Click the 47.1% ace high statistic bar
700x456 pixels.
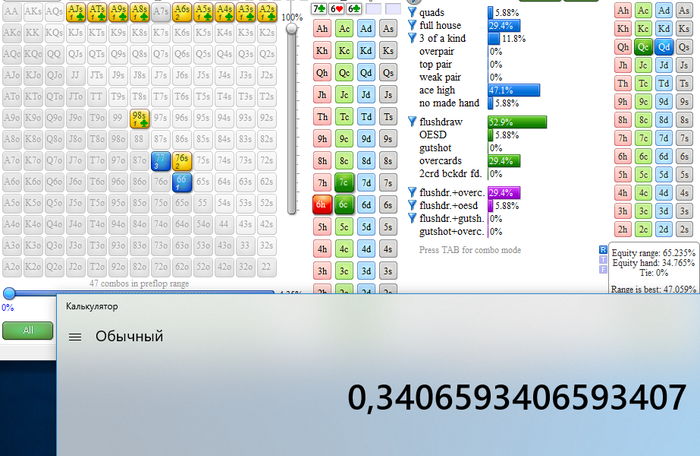[513, 90]
